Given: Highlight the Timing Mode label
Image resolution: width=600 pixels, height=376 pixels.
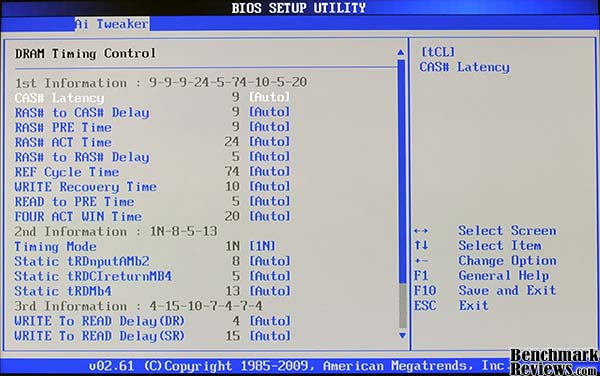Looking at the screenshot, I should pyautogui.click(x=55, y=247).
